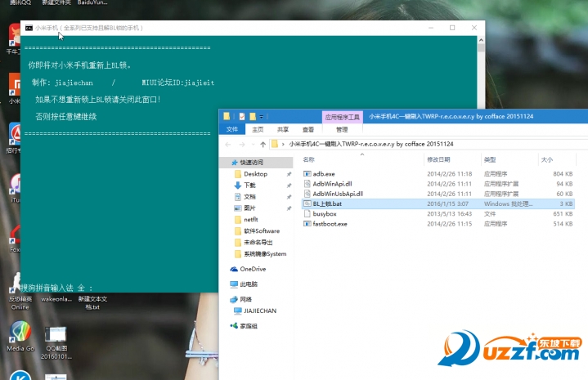Select the fastboot.exe application icon
This screenshot has height=380, width=588.
[307, 224]
